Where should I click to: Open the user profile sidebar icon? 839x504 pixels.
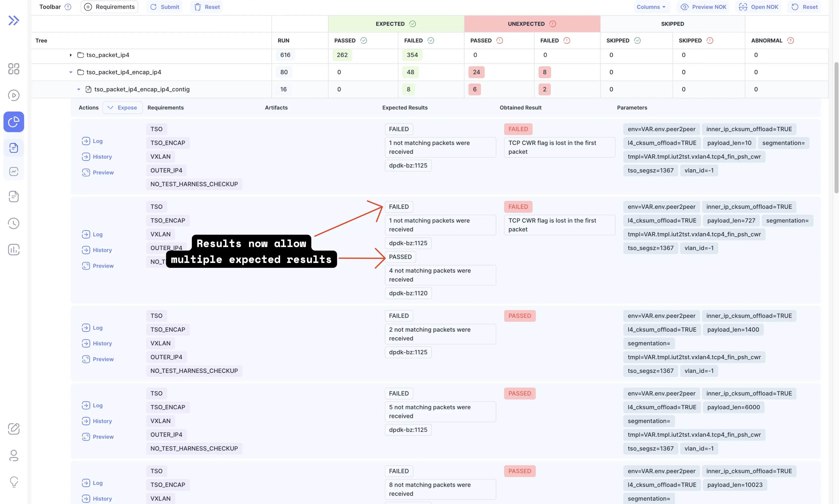click(14, 455)
